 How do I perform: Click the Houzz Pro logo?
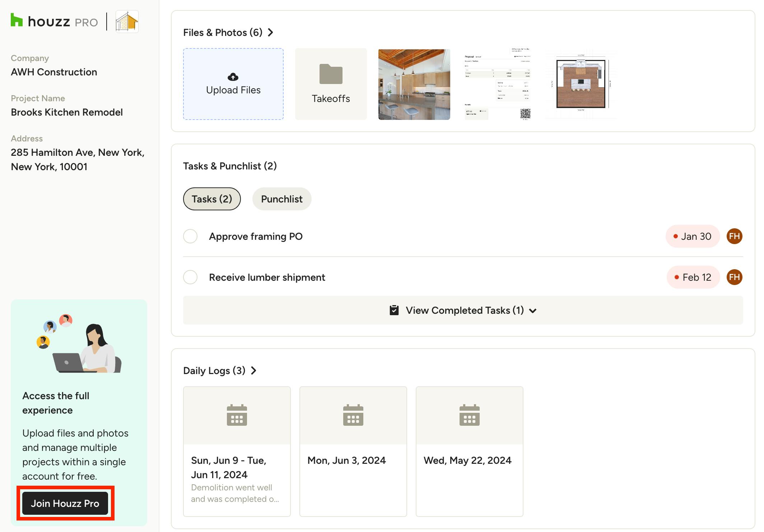(x=54, y=22)
